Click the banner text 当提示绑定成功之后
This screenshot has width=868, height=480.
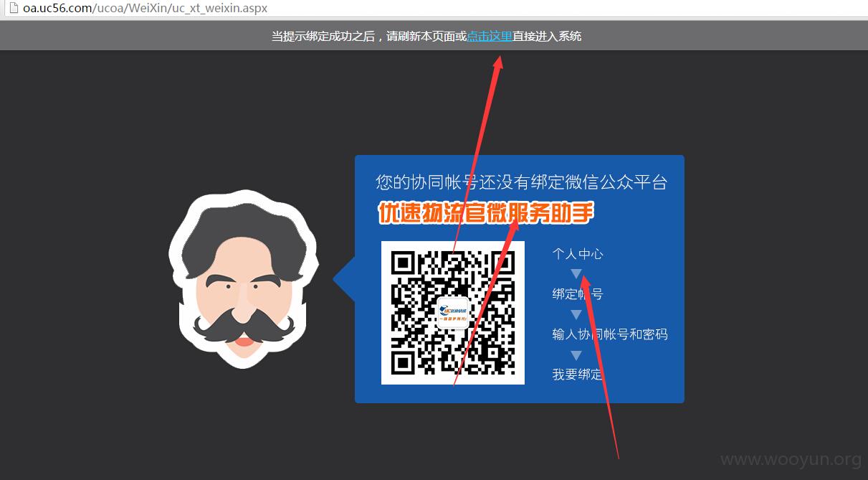[x=323, y=36]
